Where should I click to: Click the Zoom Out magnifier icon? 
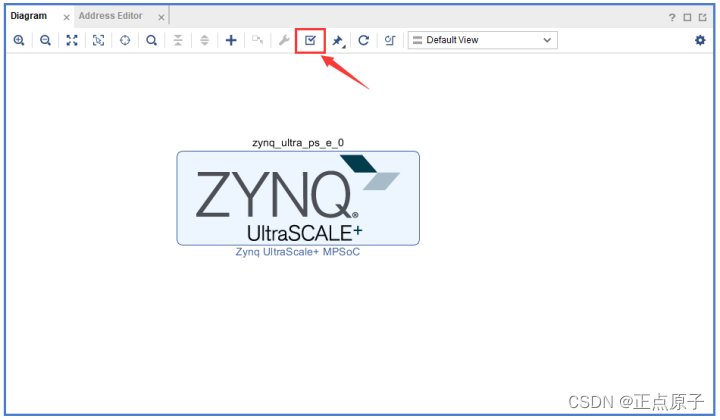click(x=45, y=40)
